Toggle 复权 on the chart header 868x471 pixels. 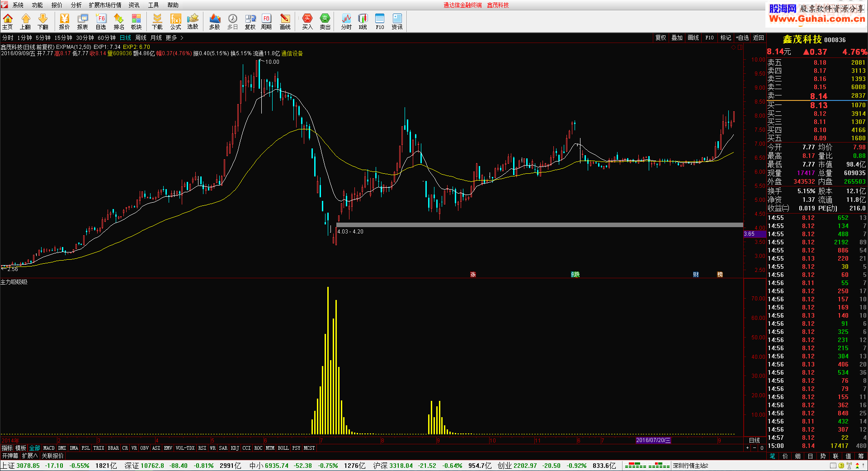[x=661, y=38]
